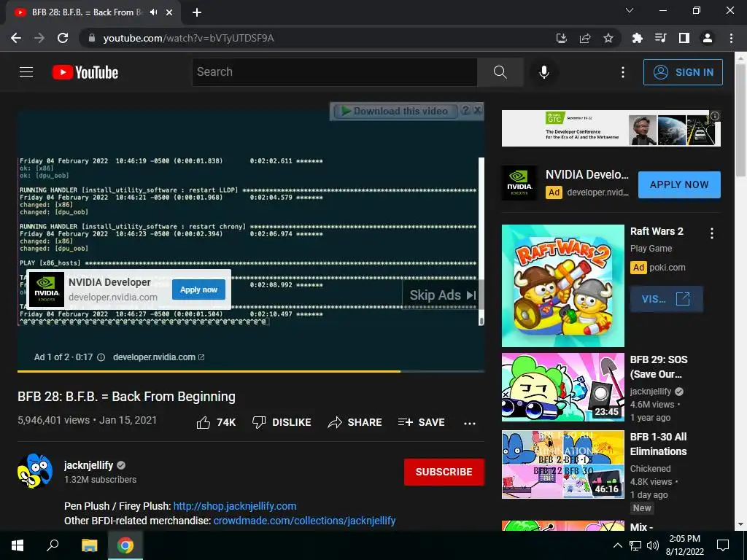
Task: Open File Explorer from taskbar
Action: 89,545
